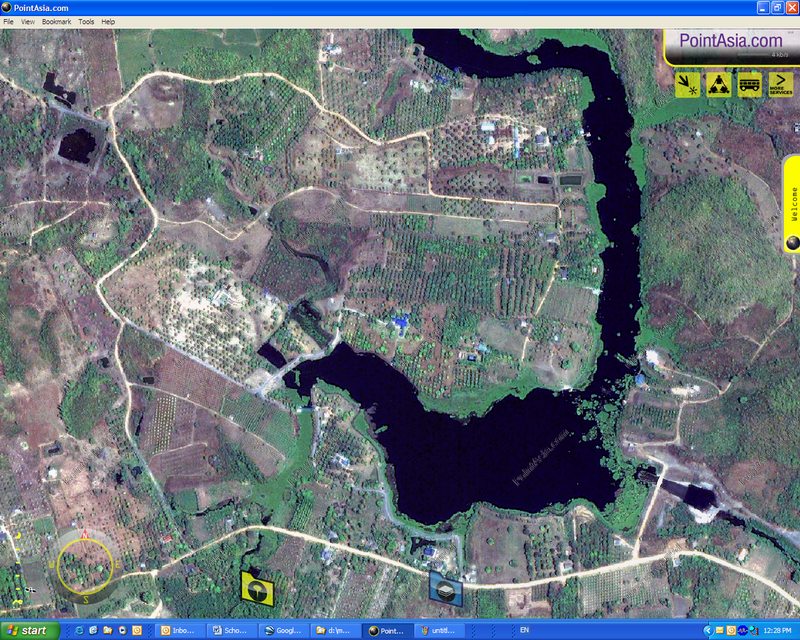800x640 pixels.
Task: Open the bus transport service icon
Action: 749,85
